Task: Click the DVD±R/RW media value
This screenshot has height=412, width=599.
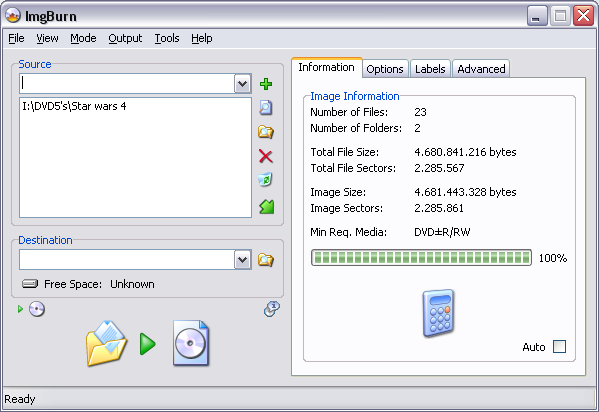Action: coord(442,232)
